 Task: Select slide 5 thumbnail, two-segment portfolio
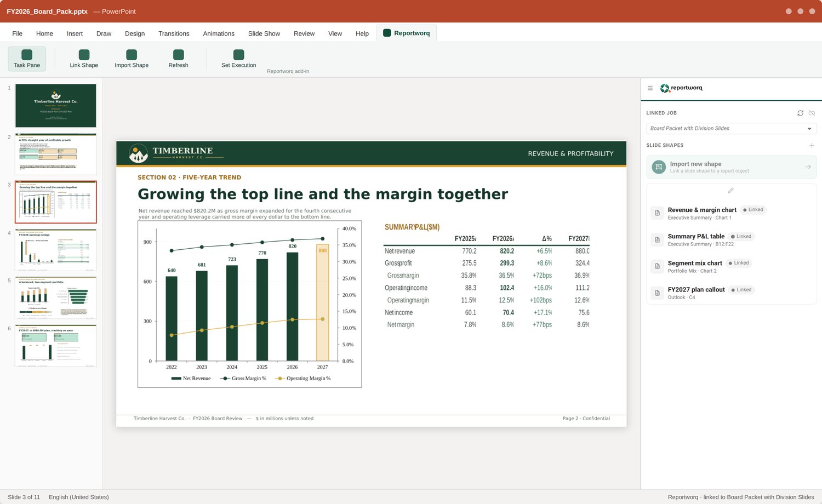click(x=55, y=297)
